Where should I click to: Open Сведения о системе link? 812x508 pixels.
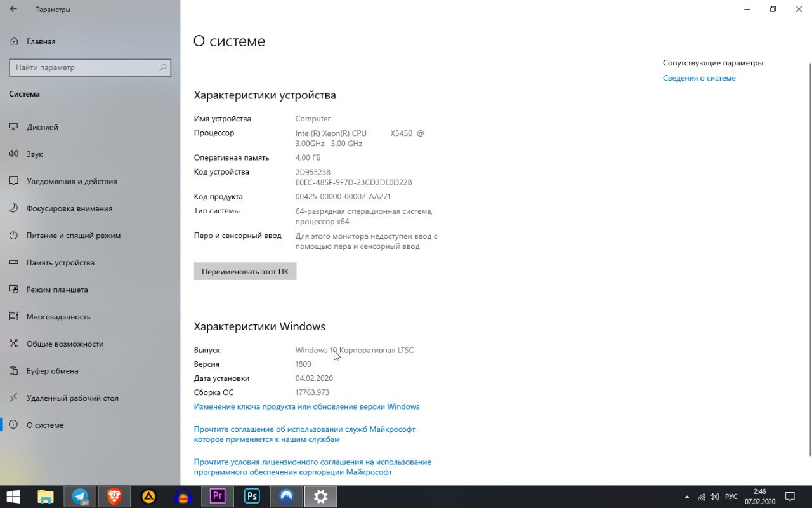click(699, 78)
